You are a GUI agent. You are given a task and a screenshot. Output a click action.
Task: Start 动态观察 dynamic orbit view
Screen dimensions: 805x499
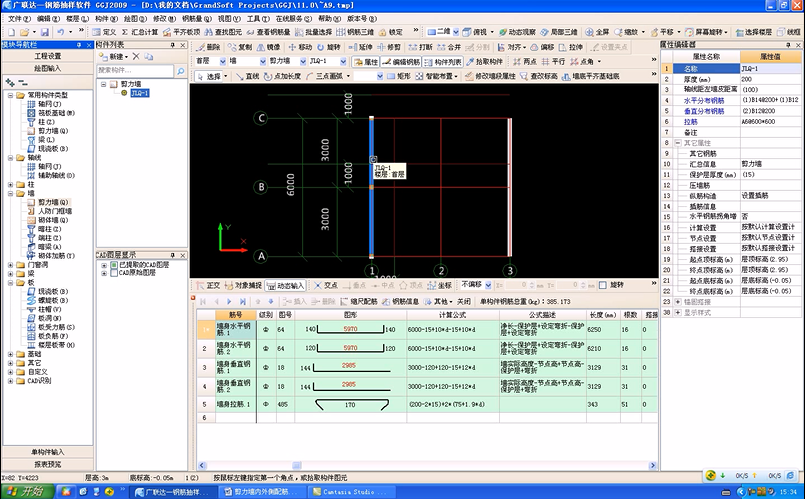[518, 32]
